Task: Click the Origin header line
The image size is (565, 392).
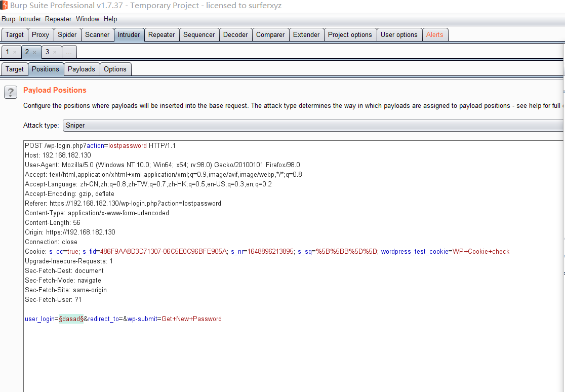Action: tap(70, 232)
